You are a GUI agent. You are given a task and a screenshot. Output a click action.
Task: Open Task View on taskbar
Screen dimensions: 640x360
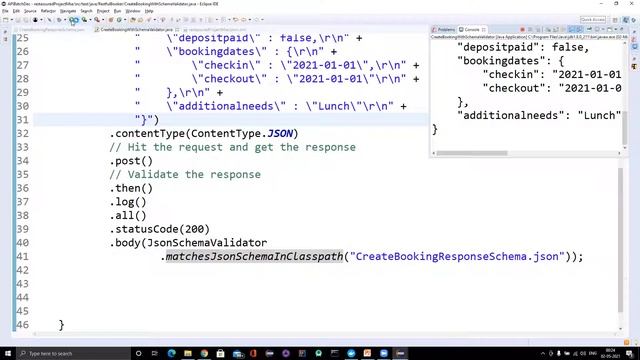155,353
